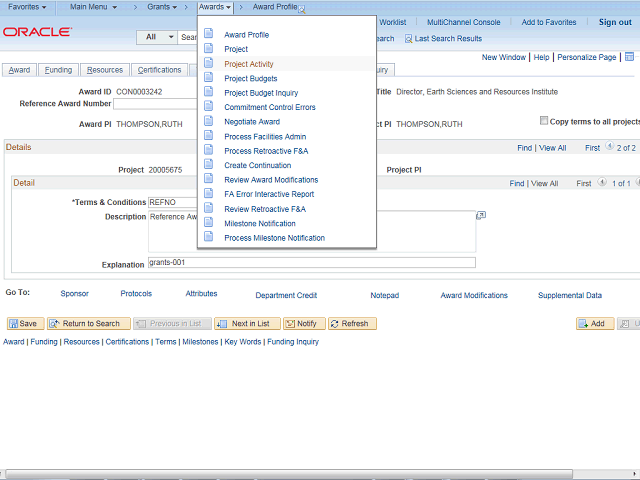Click document icon beside FA Error Interactive Report
The image size is (640, 480).
[209, 193]
